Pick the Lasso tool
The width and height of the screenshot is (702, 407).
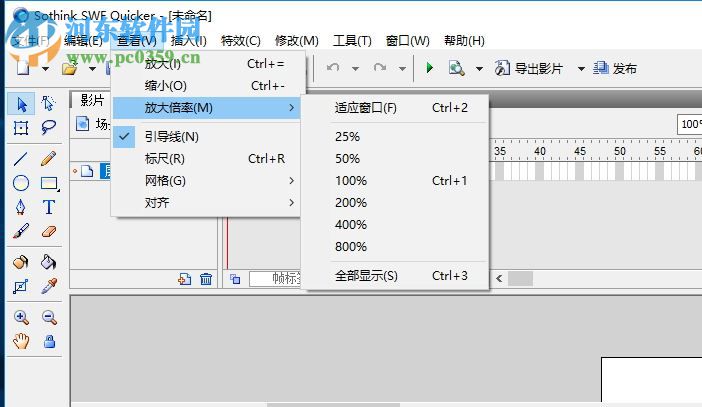48,128
